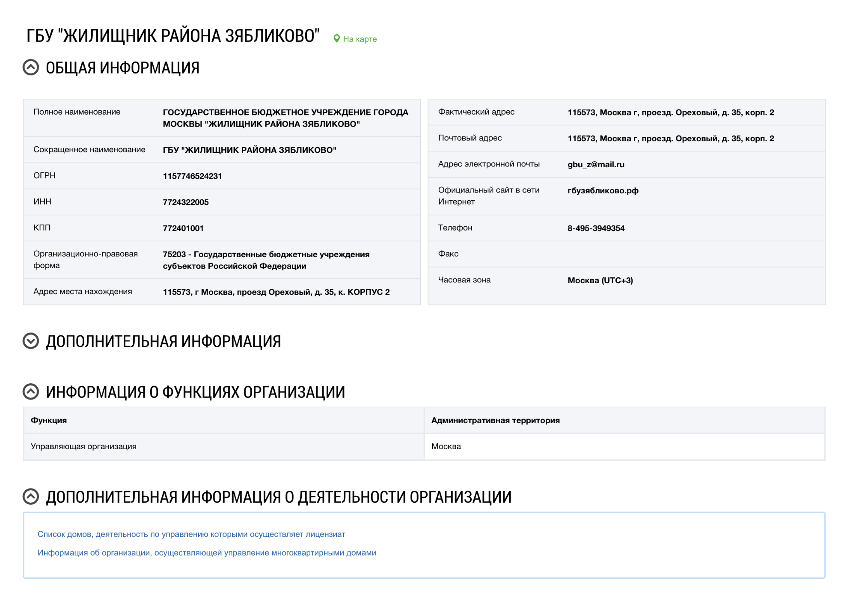Click the official site гбузябликово.рф value
The image size is (856, 616).
pyautogui.click(x=603, y=191)
